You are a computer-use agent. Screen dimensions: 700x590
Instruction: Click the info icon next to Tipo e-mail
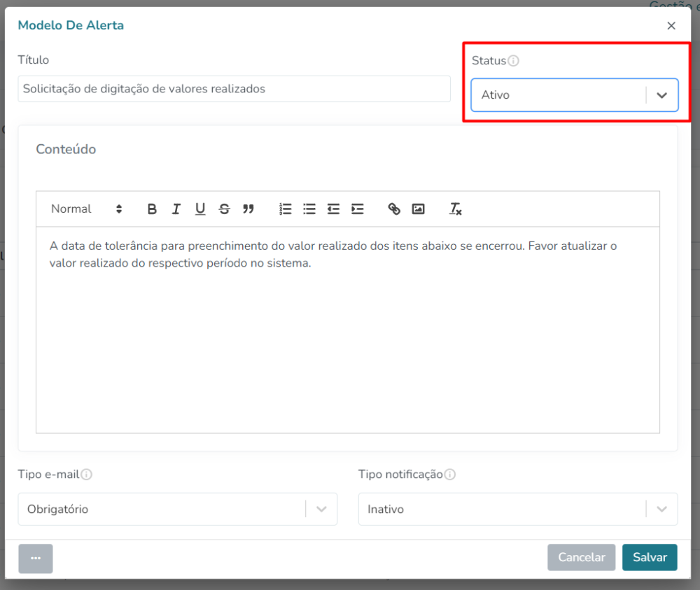pos(87,475)
